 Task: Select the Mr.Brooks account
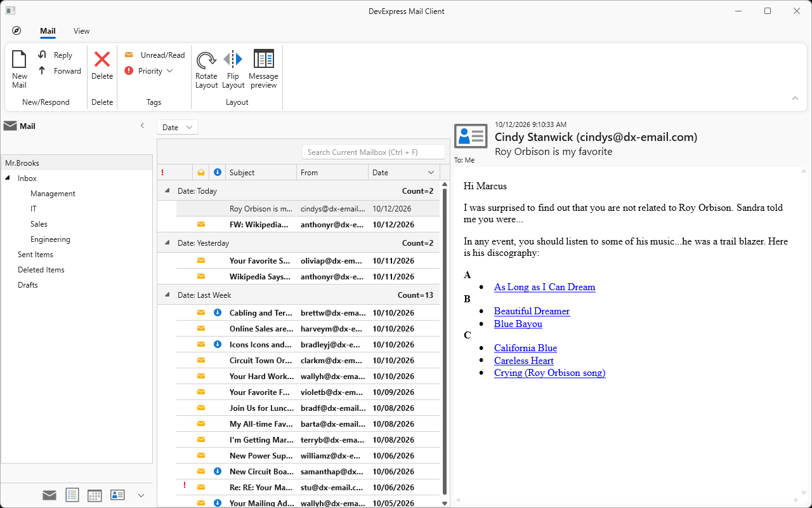77,163
